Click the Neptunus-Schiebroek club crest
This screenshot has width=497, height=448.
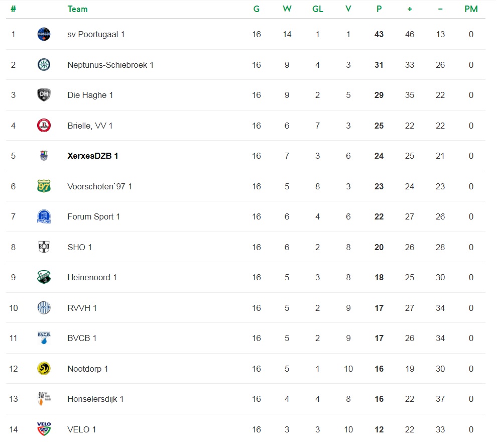coord(44,65)
